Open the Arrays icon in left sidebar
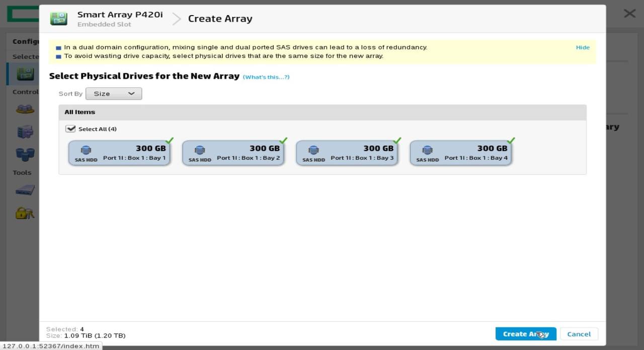Viewport: 644px width, 350px height. 25,109
